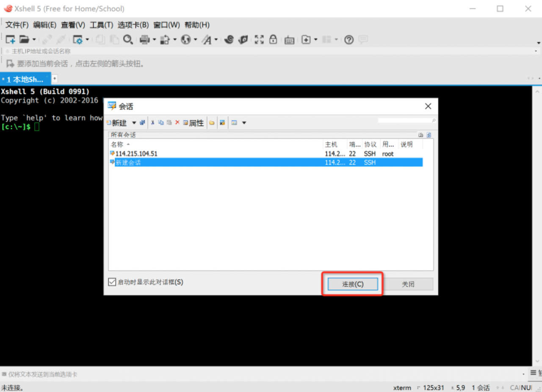The image size is (542, 392).
Task: Expand the globe Encoding dropdown arrow
Action: coord(195,40)
